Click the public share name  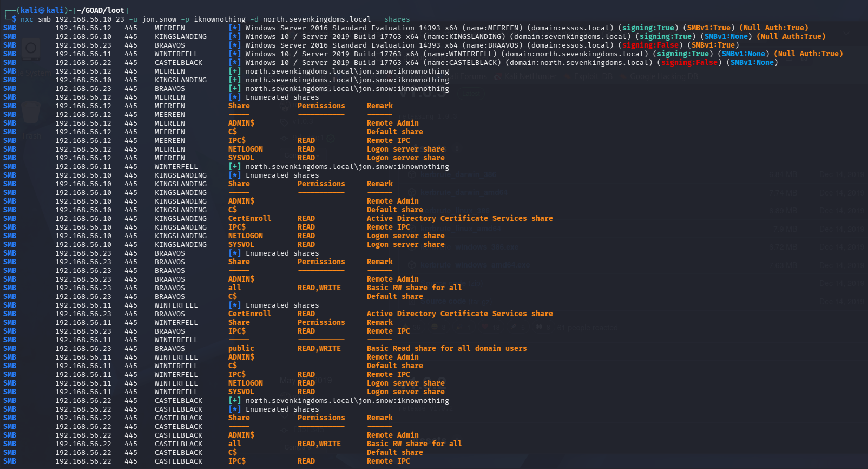pos(241,348)
